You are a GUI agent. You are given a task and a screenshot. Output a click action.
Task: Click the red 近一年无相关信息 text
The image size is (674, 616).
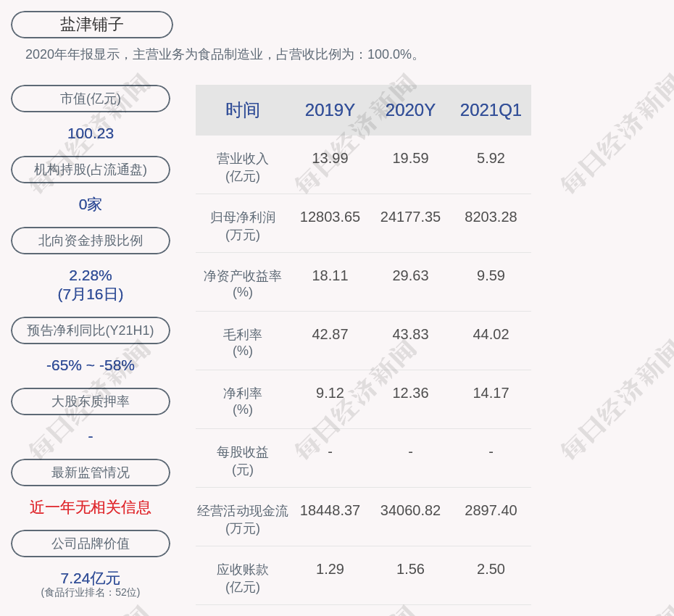pyautogui.click(x=91, y=507)
